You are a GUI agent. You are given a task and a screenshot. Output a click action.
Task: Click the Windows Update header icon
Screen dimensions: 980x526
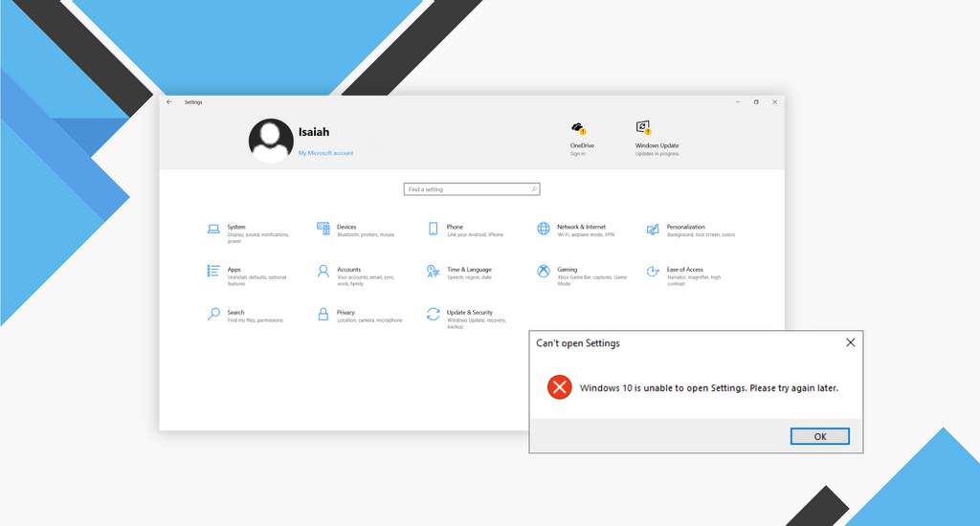[x=643, y=127]
